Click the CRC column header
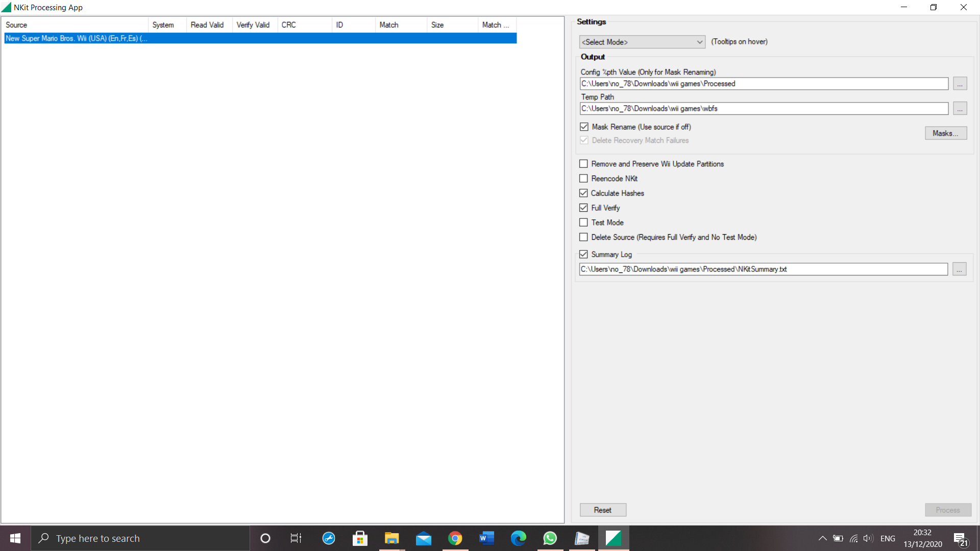 [305, 25]
